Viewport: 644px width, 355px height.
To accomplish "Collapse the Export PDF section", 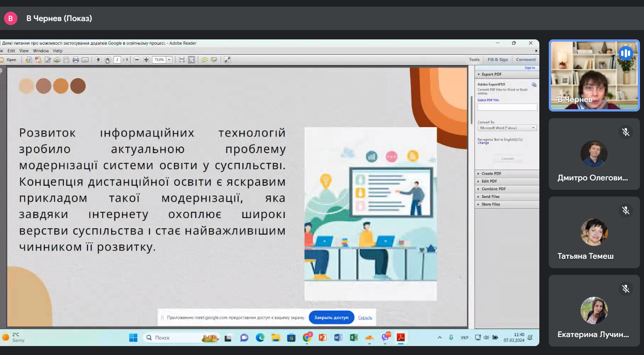I will [491, 74].
